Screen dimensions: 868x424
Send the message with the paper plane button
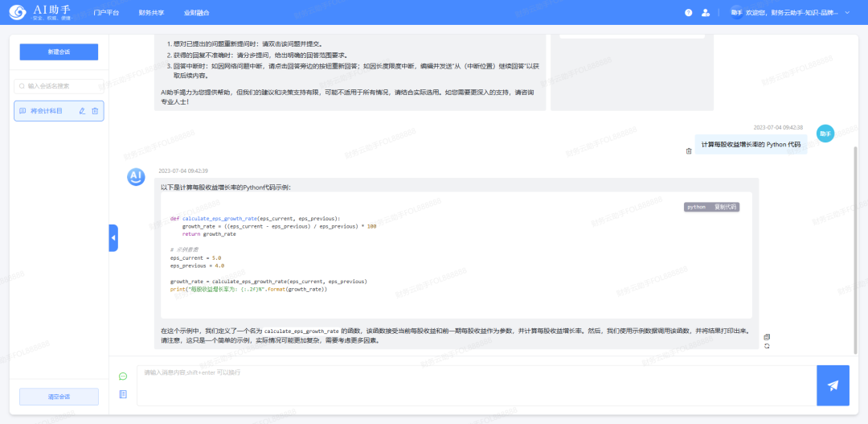(833, 385)
